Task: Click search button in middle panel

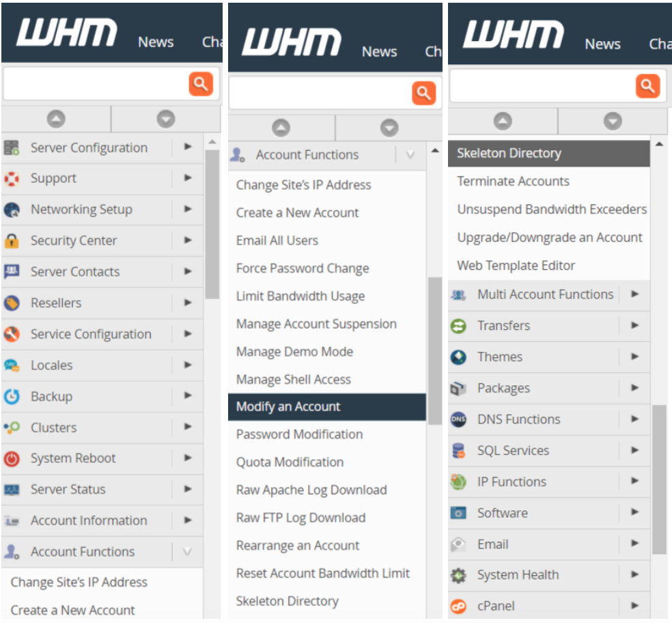Action: point(424,93)
